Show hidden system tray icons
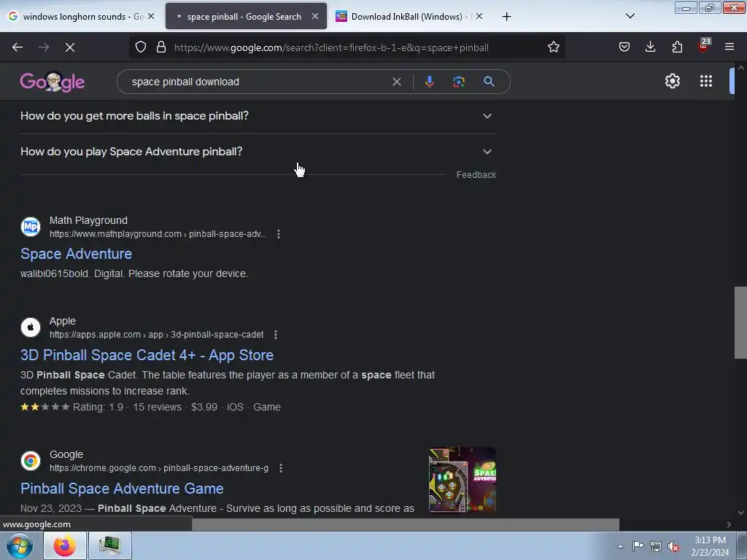This screenshot has width=747, height=560. pyautogui.click(x=620, y=546)
